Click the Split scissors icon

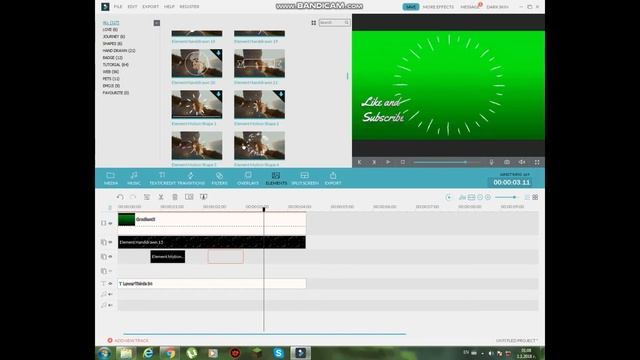[x=161, y=197]
